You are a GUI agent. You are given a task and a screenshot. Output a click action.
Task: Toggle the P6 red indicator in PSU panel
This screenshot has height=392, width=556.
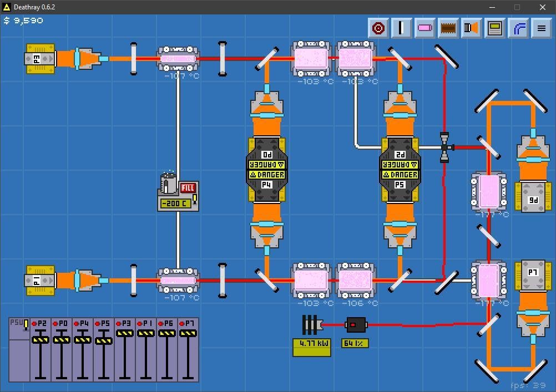(160, 323)
